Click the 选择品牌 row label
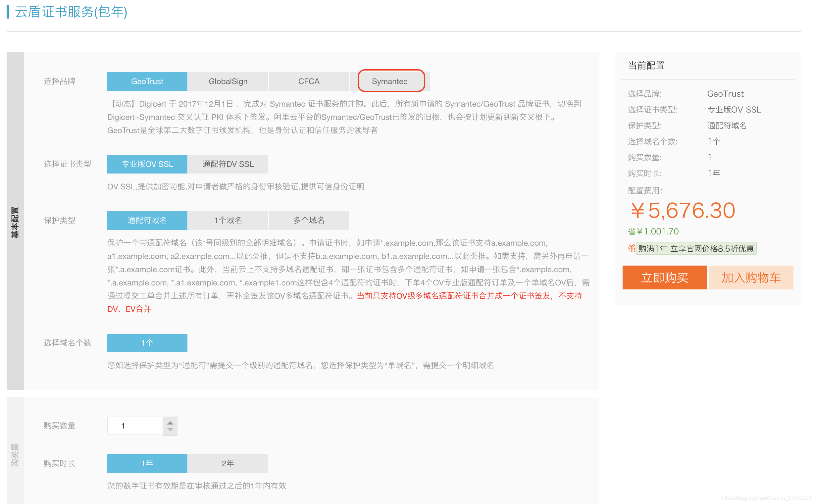The image size is (814, 504). tap(60, 81)
